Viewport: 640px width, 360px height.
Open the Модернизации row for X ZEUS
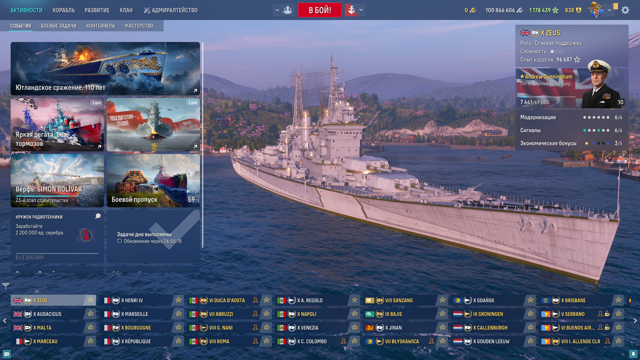571,117
